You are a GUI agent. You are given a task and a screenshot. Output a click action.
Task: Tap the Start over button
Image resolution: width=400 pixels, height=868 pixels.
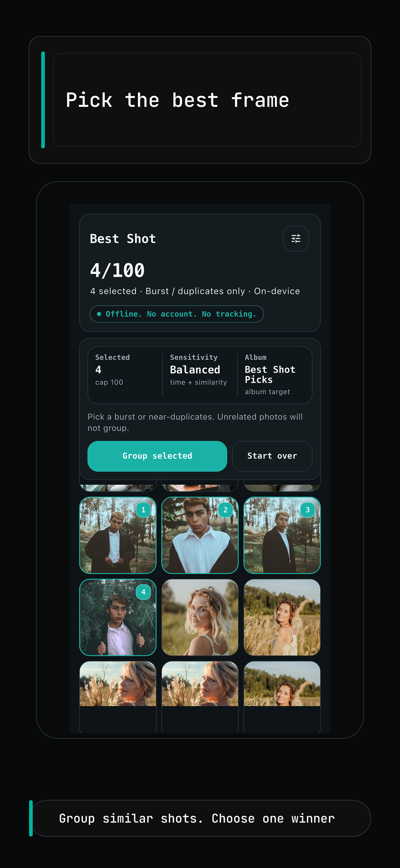click(x=272, y=456)
